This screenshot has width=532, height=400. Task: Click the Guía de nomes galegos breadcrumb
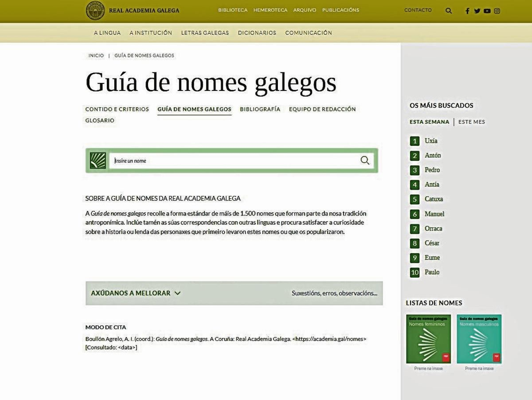pos(144,56)
